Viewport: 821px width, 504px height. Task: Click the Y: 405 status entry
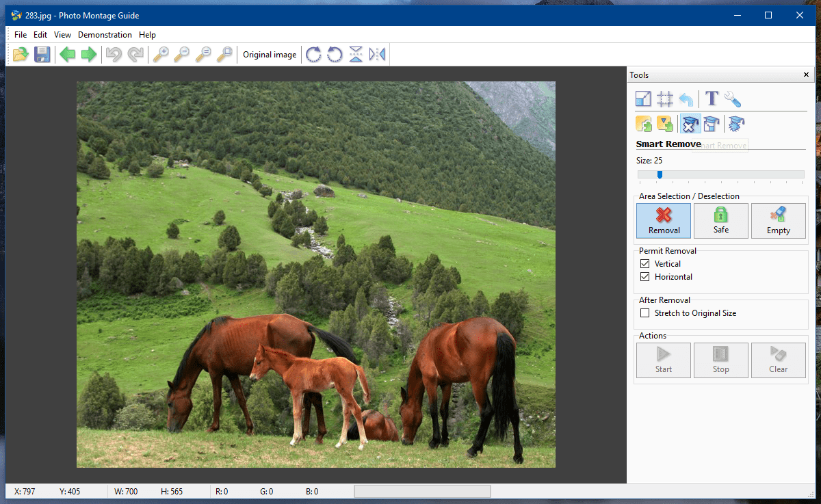[x=70, y=491]
